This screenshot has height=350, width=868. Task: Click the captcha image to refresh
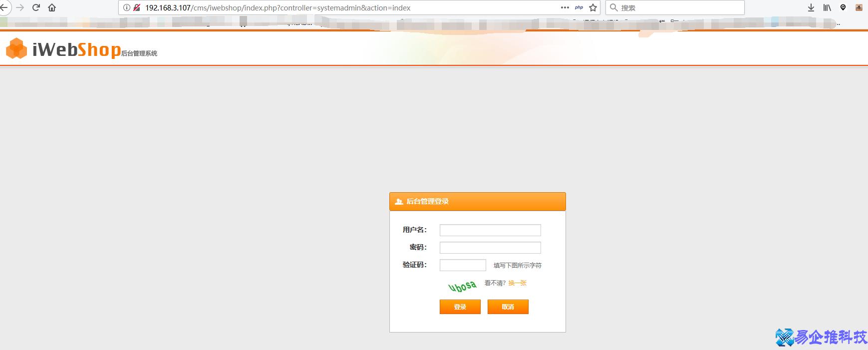(x=462, y=286)
